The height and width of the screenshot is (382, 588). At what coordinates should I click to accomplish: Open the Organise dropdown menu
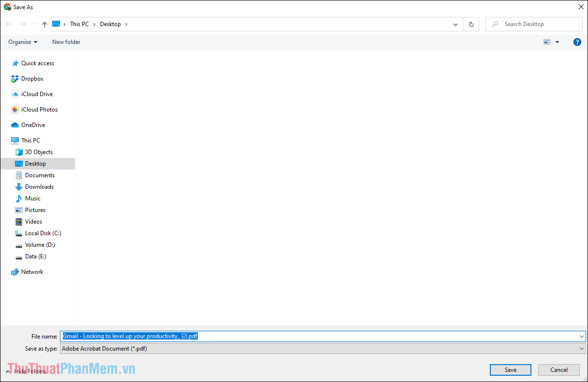[x=23, y=42]
